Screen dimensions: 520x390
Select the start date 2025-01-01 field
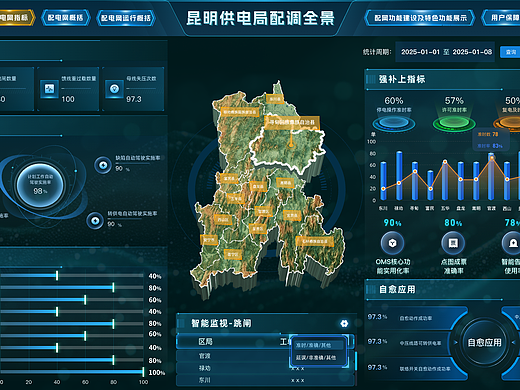[x=420, y=52]
